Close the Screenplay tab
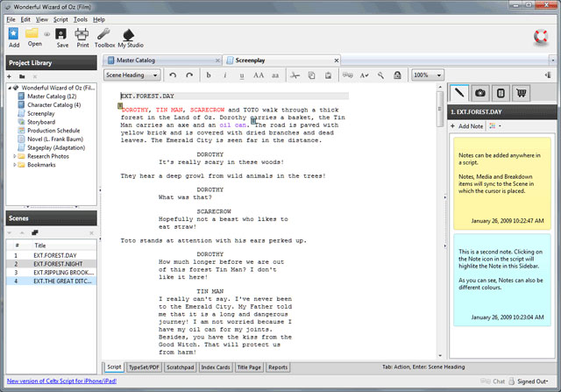The width and height of the screenshot is (561, 392). pyautogui.click(x=337, y=61)
